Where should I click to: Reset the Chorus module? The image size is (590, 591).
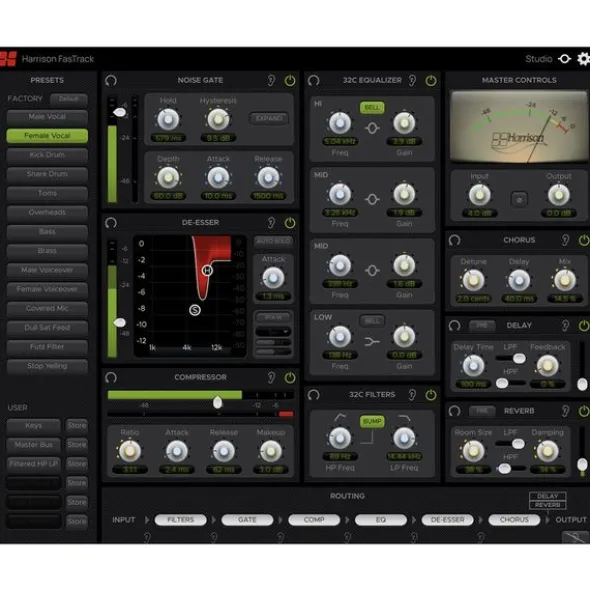pyautogui.click(x=455, y=240)
